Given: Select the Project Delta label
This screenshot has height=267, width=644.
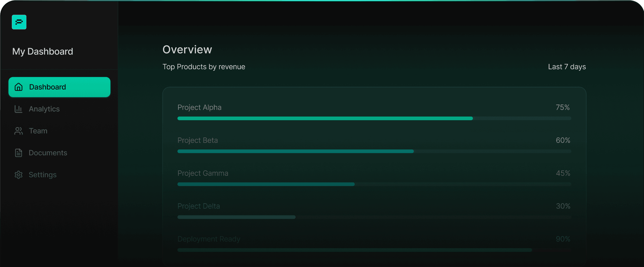Looking at the screenshot, I should coord(198,206).
